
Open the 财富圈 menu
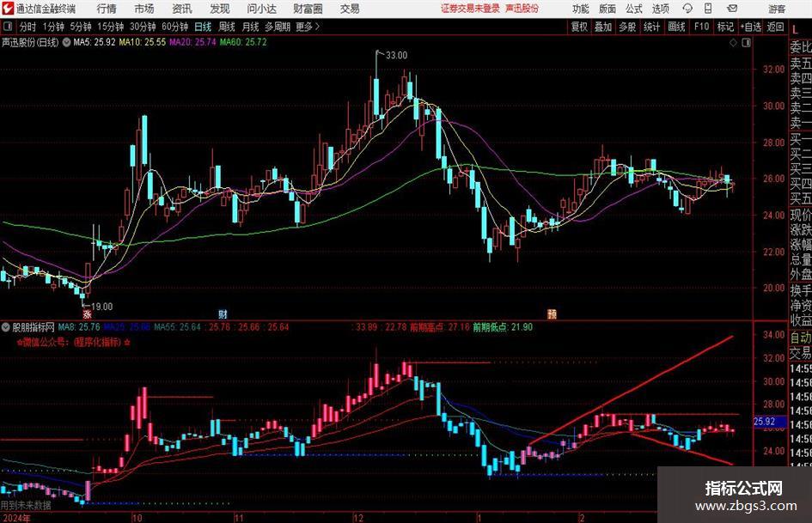[x=308, y=9]
